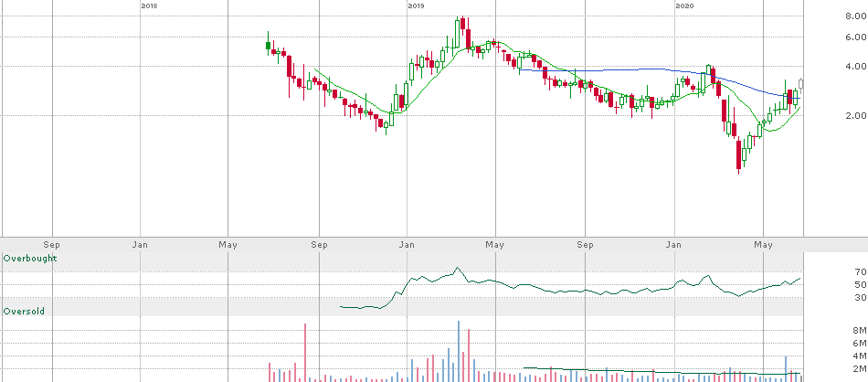868x382 pixels.
Task: Pick the 30 level label on the RSI scale
Action: [861, 297]
